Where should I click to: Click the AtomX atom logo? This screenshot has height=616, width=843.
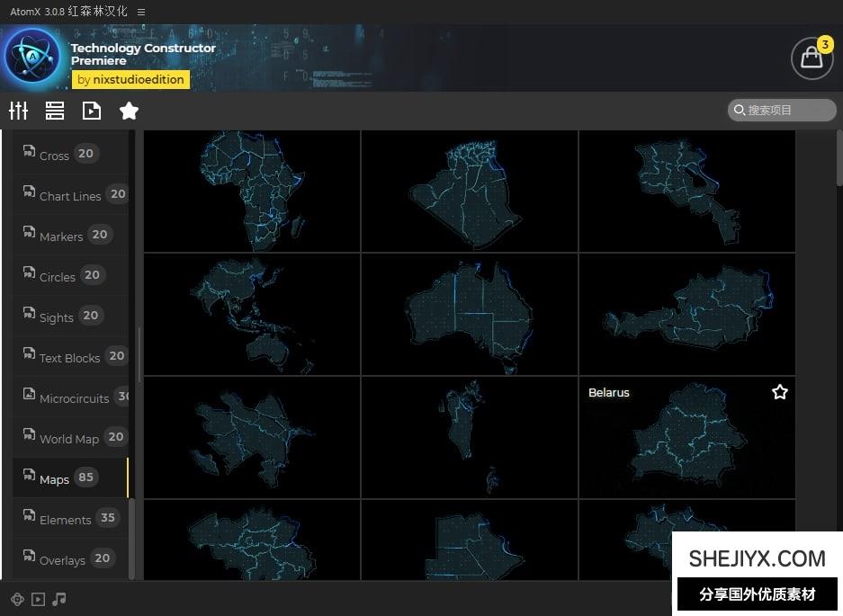tap(33, 57)
